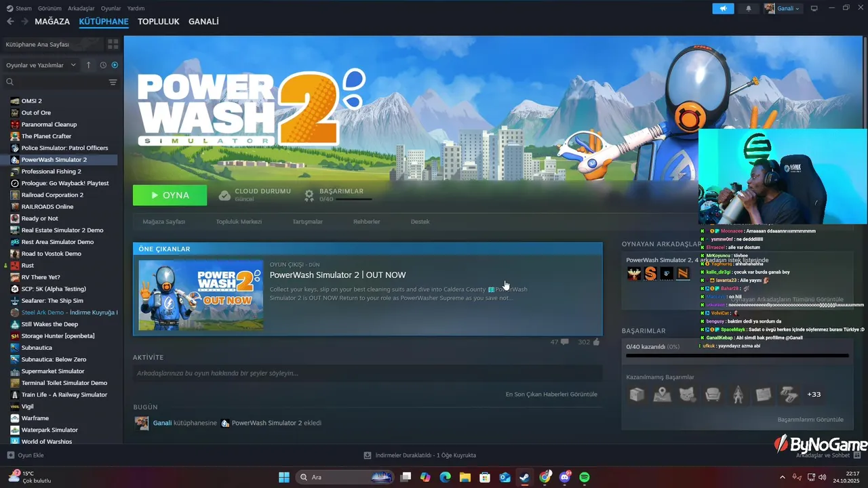
Task: Open the KÜTÜPHANE tab
Action: tap(104, 22)
